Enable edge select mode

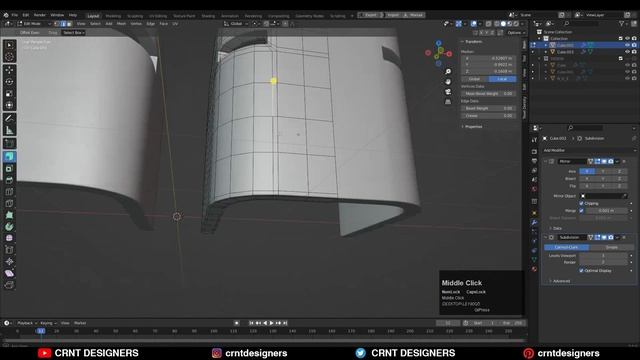tap(63, 24)
